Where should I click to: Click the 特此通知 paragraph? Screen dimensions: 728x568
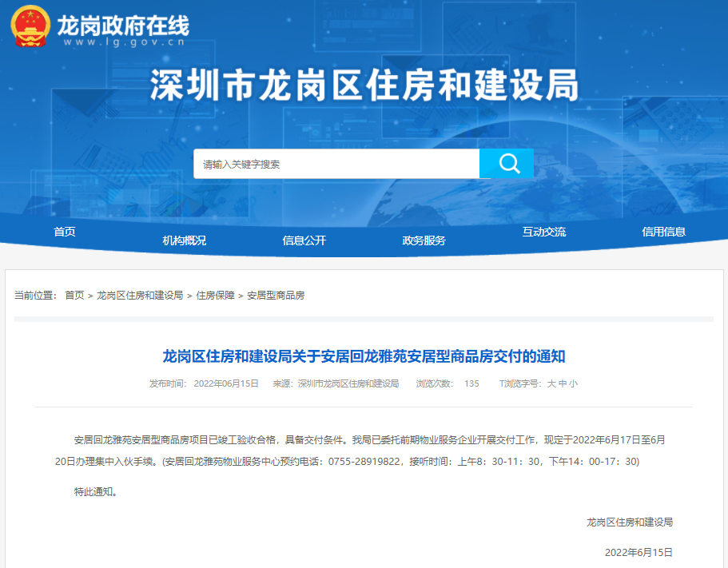[x=96, y=491]
